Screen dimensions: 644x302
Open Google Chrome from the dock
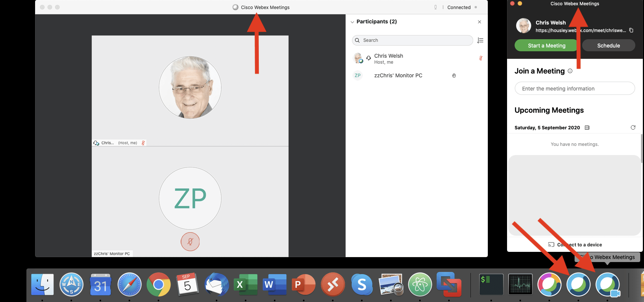pos(158,284)
